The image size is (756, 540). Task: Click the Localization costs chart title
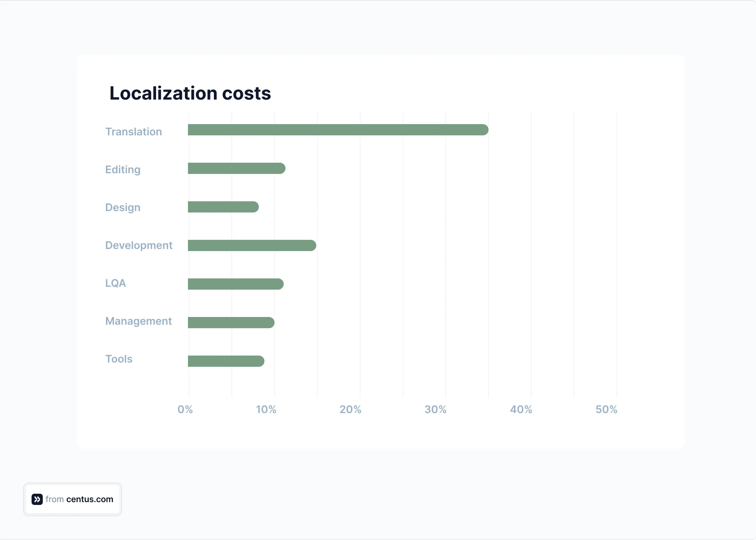point(190,93)
